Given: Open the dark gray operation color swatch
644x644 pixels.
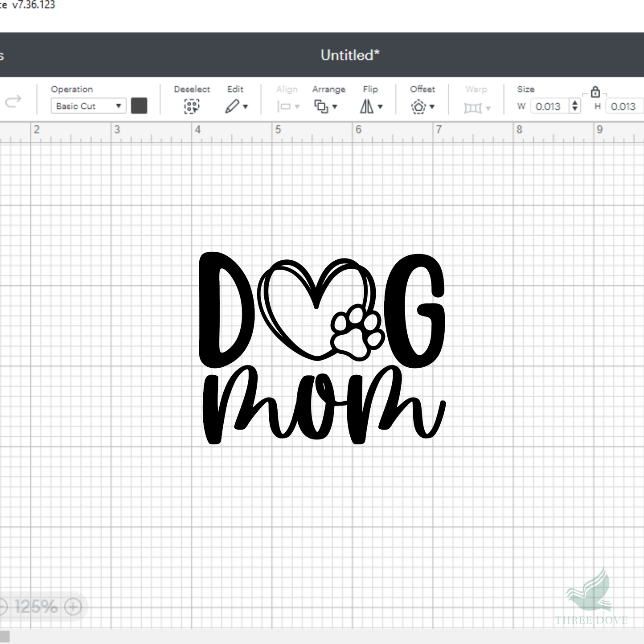Looking at the screenshot, I should point(139,106).
